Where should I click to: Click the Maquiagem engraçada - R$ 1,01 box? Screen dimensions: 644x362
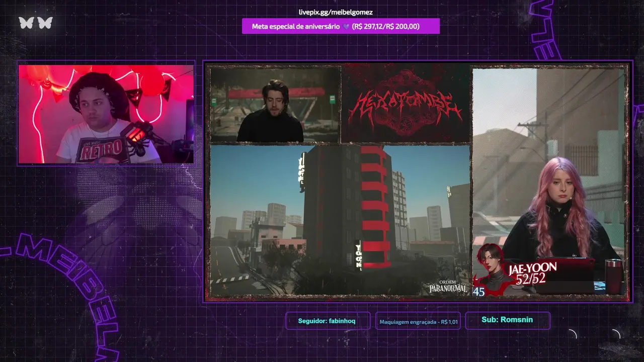[418, 322]
